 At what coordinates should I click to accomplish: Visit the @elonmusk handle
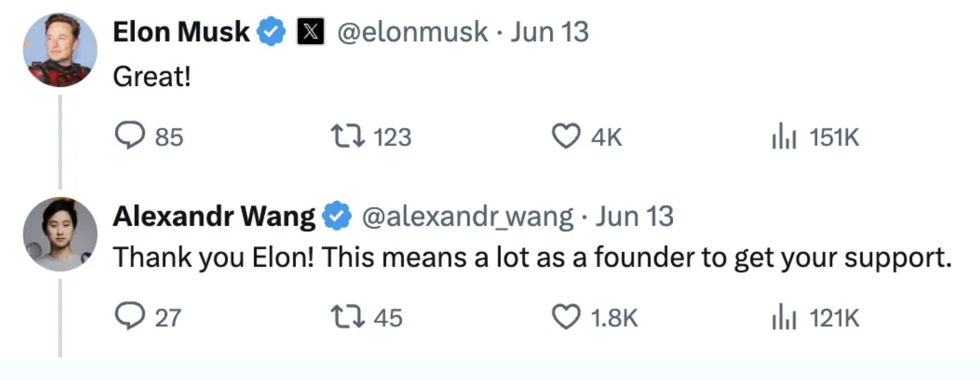click(412, 32)
